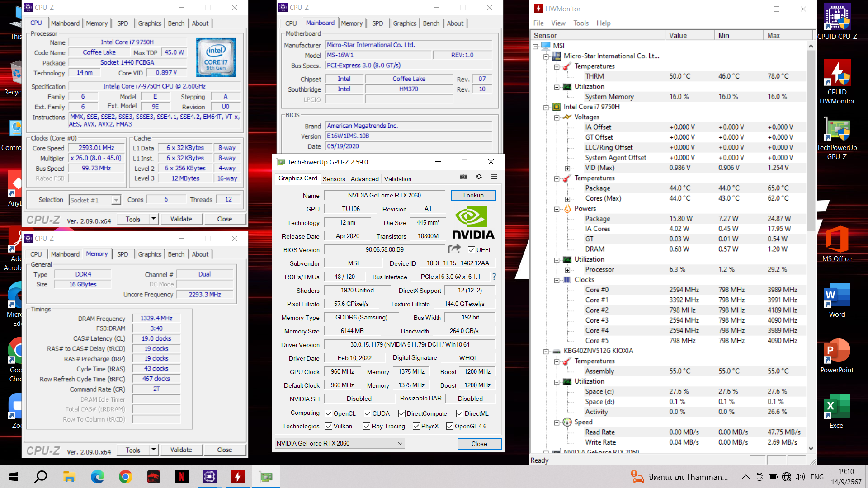Click HWMonitor scroll down arrow
This screenshot has height=488, width=868.
tap(811, 449)
